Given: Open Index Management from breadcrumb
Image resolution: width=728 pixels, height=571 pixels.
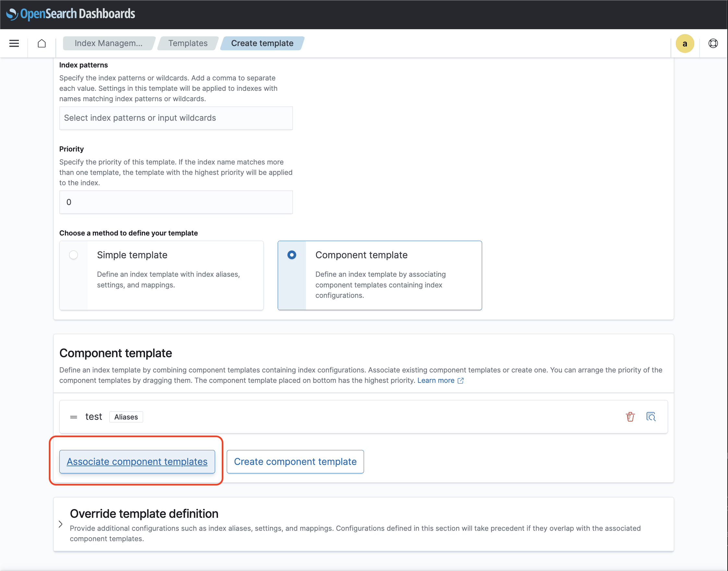Looking at the screenshot, I should (x=108, y=43).
